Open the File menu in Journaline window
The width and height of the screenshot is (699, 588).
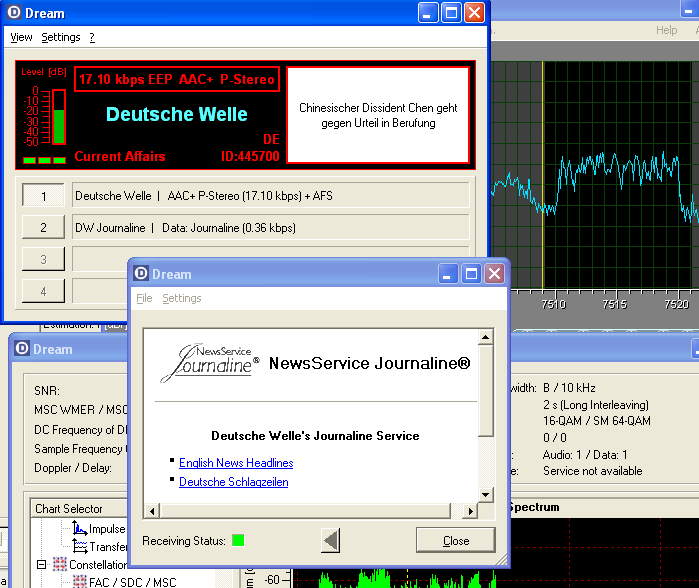[144, 298]
